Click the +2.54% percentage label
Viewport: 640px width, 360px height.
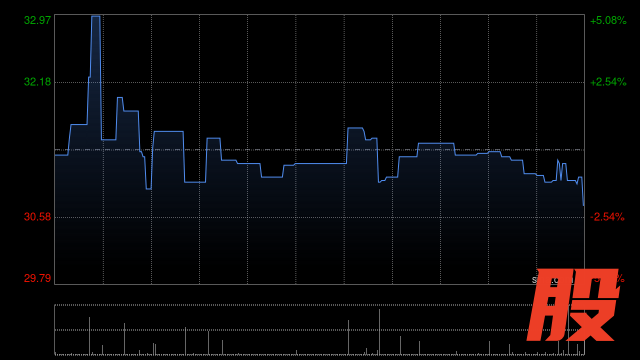[608, 82]
